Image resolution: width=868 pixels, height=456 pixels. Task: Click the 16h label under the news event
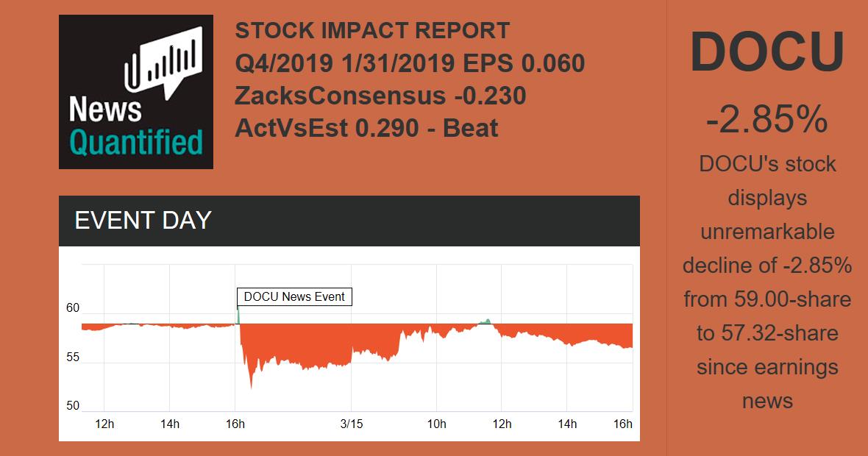(x=235, y=424)
